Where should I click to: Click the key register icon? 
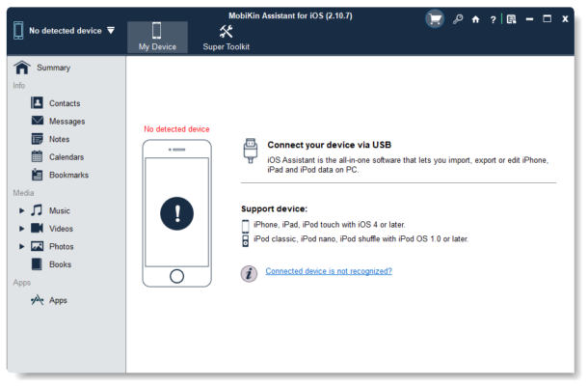click(458, 19)
